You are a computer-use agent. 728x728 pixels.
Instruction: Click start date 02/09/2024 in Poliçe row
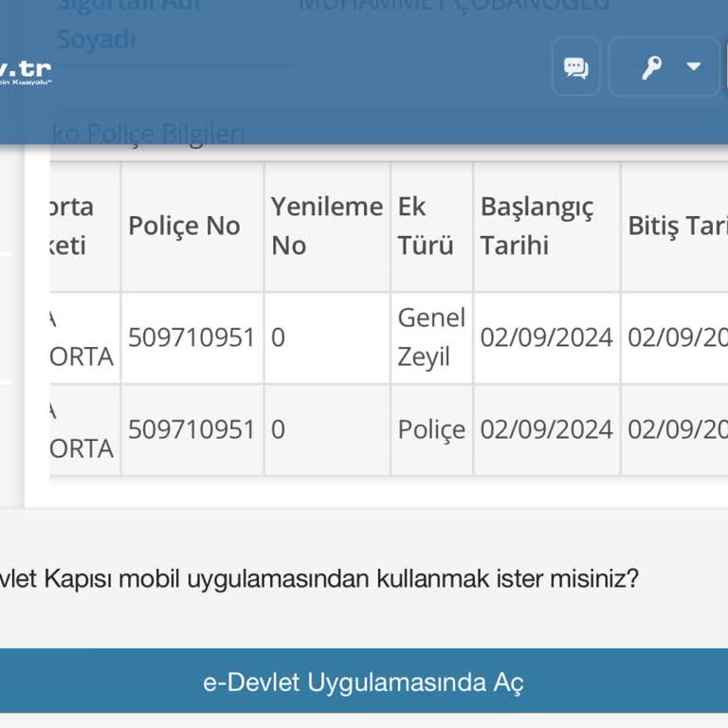click(546, 429)
